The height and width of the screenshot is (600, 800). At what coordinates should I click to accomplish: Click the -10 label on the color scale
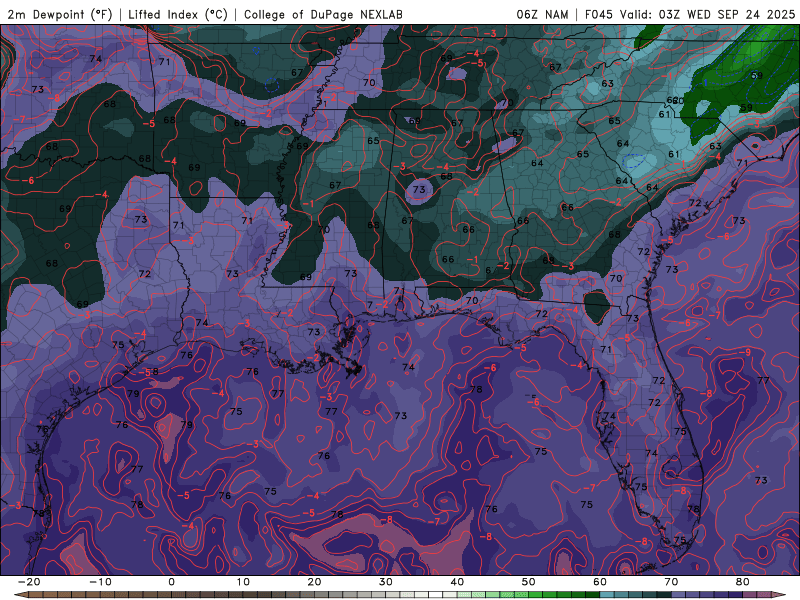tap(100, 582)
